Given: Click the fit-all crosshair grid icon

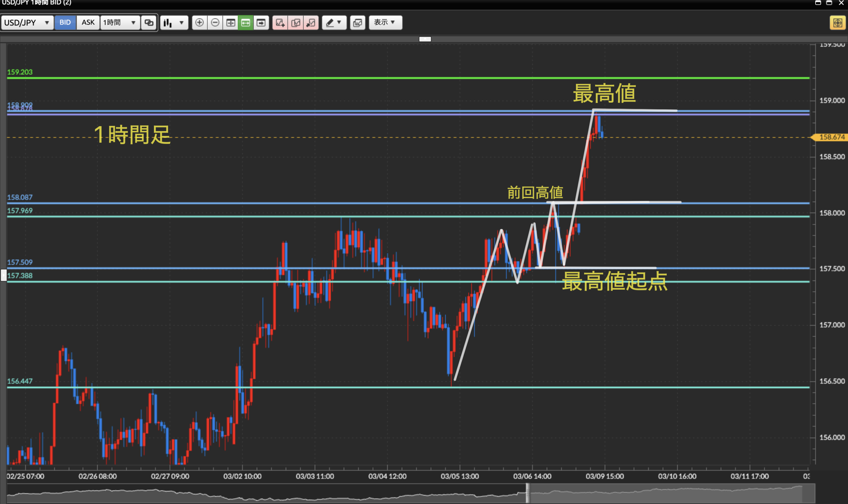Looking at the screenshot, I should point(231,23).
